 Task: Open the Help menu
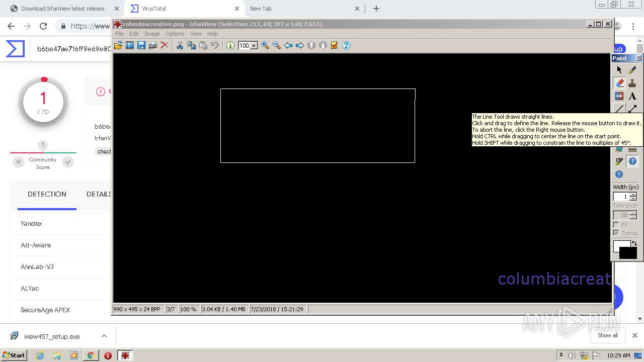click(213, 34)
